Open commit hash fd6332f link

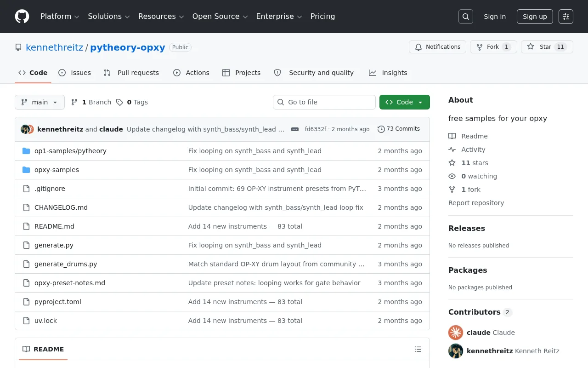pos(316,129)
